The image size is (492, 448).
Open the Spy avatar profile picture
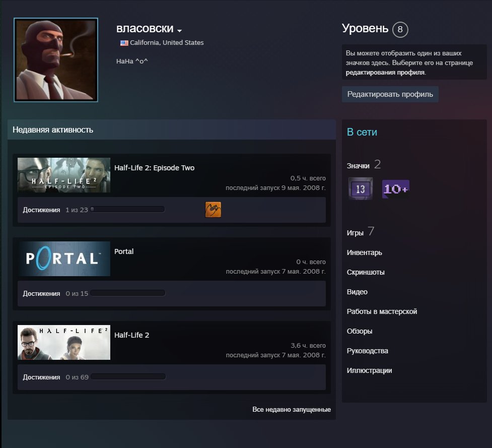(x=56, y=59)
